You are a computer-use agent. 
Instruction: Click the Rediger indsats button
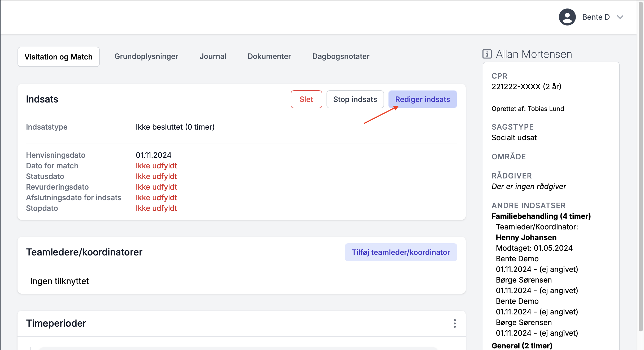(x=423, y=99)
